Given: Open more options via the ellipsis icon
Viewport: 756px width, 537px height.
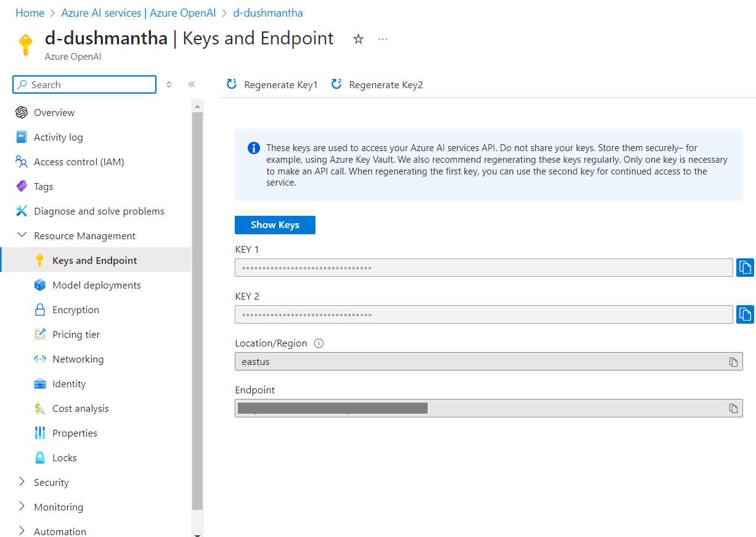Looking at the screenshot, I should click(383, 39).
